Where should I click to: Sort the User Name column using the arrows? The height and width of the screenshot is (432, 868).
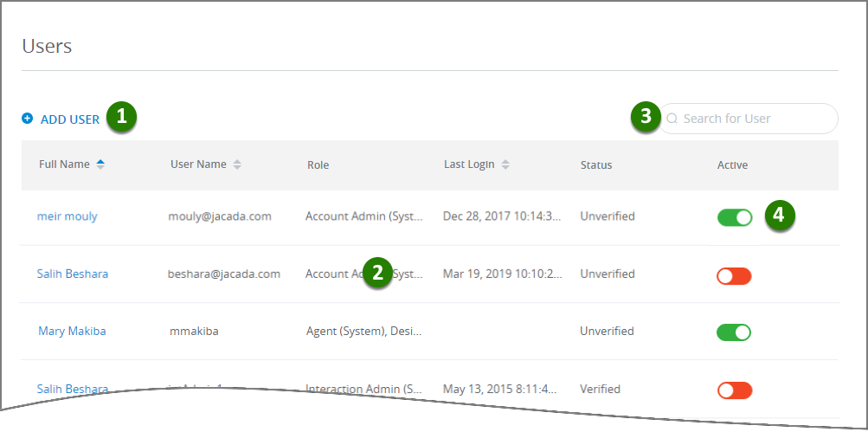pos(237,164)
